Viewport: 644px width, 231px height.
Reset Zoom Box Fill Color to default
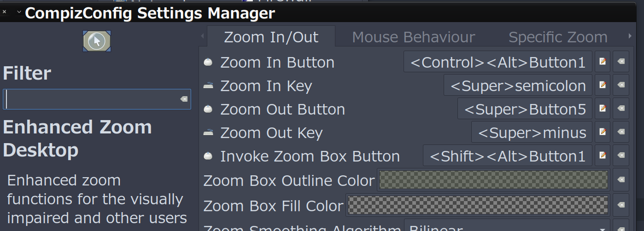pyautogui.click(x=621, y=205)
